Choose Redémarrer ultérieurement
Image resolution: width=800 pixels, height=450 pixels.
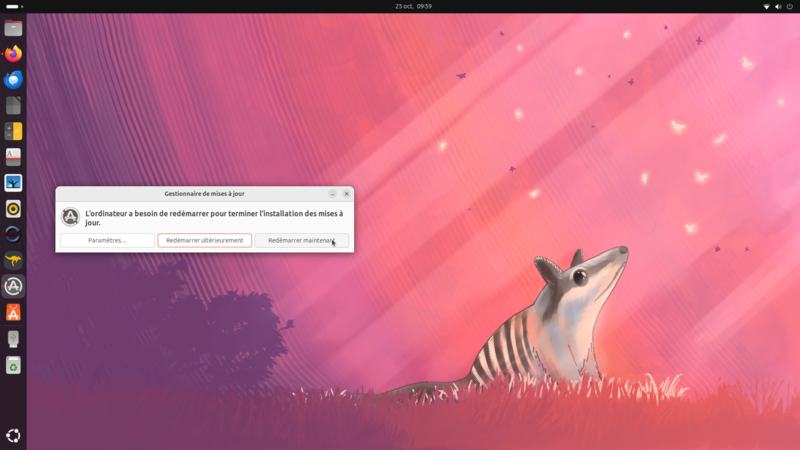click(x=205, y=240)
